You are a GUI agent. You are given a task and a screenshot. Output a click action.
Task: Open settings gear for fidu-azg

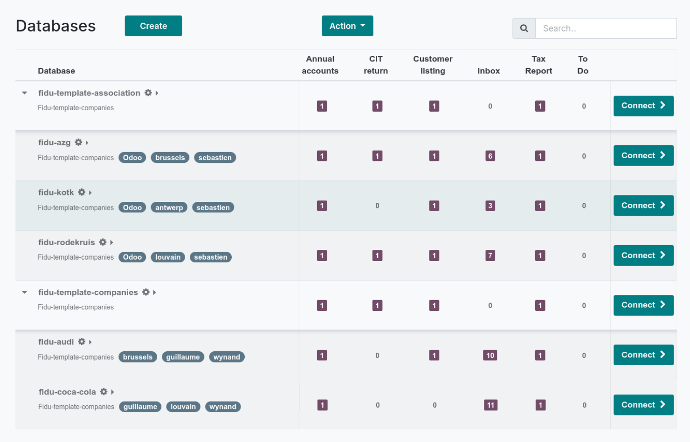click(78, 143)
